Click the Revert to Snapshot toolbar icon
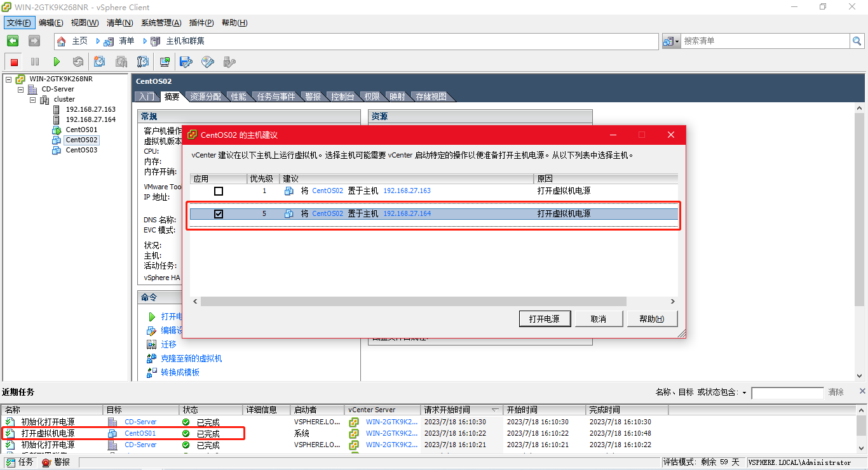 121,62
